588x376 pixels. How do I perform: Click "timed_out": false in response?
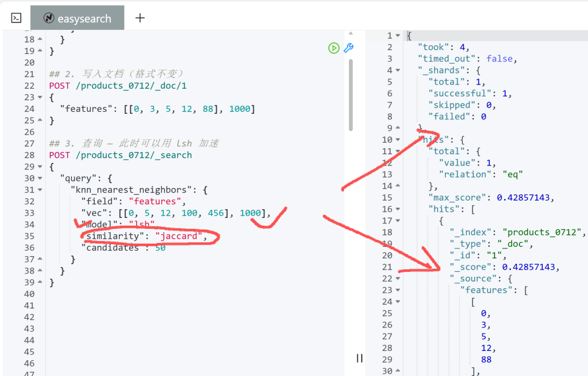468,59
